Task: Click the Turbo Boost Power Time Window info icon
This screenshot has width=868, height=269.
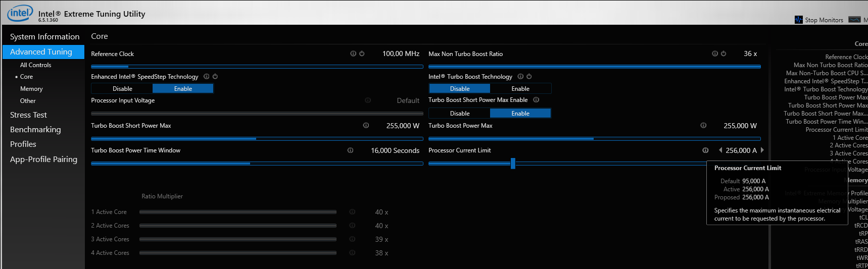Action: click(350, 150)
